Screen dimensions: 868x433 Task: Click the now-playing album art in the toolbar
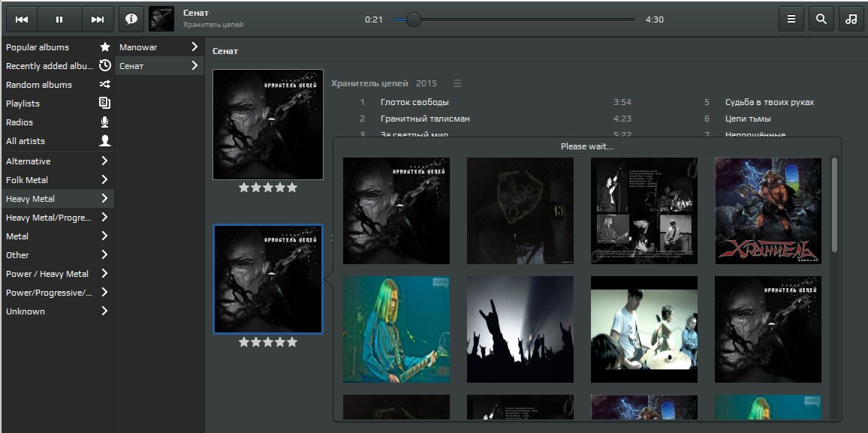coord(161,20)
